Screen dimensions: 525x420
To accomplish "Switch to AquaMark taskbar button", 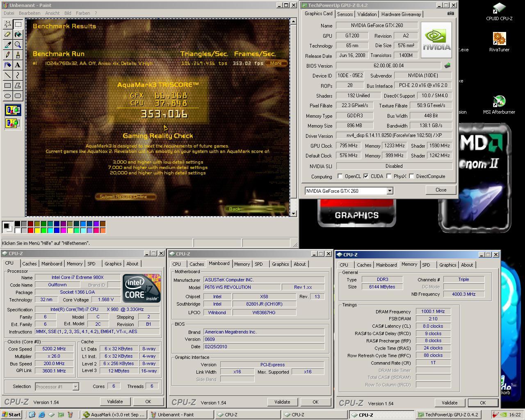I will pyautogui.click(x=114, y=415).
